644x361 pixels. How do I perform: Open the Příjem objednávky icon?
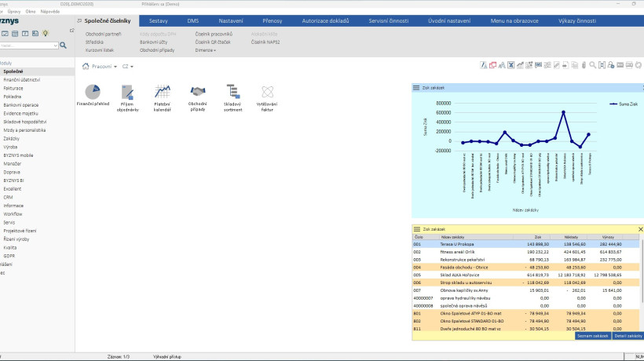(x=129, y=91)
